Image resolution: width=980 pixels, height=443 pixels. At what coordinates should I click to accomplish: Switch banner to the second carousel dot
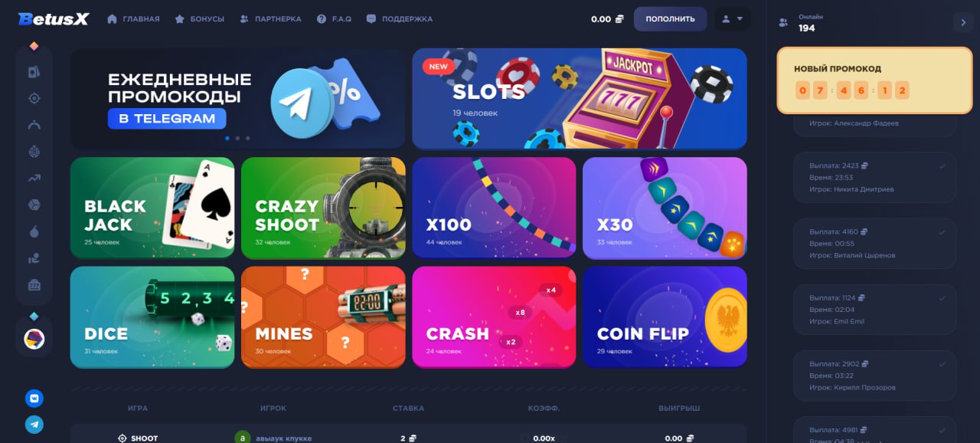tap(237, 138)
